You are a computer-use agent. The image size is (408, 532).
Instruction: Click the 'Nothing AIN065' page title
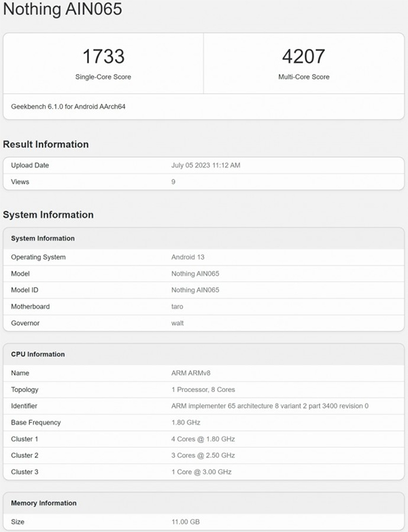coord(63,8)
